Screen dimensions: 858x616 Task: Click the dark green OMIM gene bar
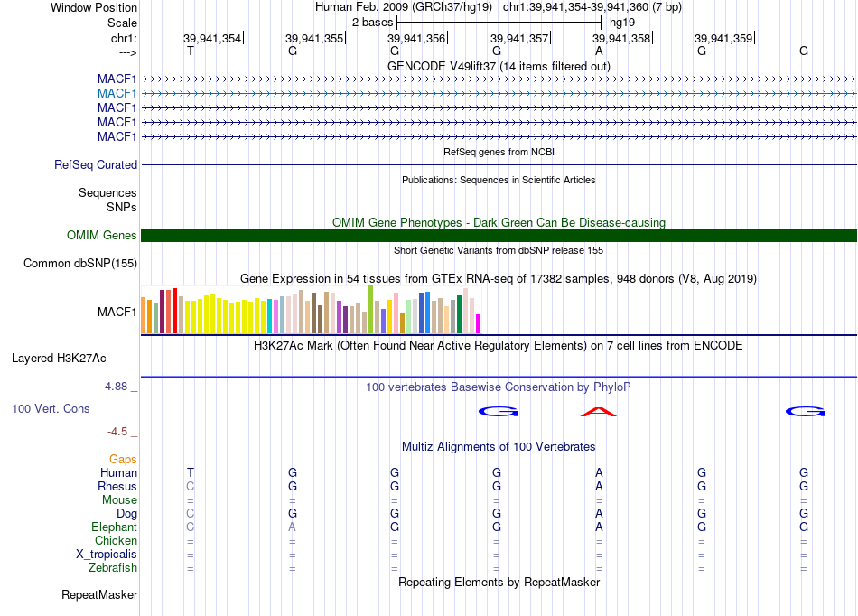pyautogui.click(x=499, y=235)
